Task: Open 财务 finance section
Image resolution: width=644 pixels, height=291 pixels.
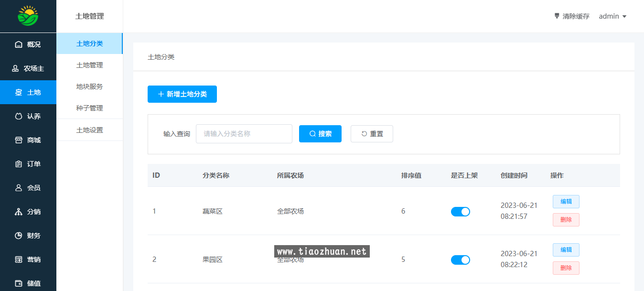Action: 28,236
